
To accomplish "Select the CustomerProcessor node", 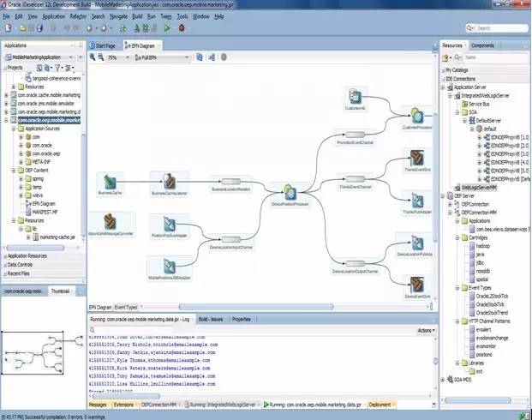I will pos(417,118).
